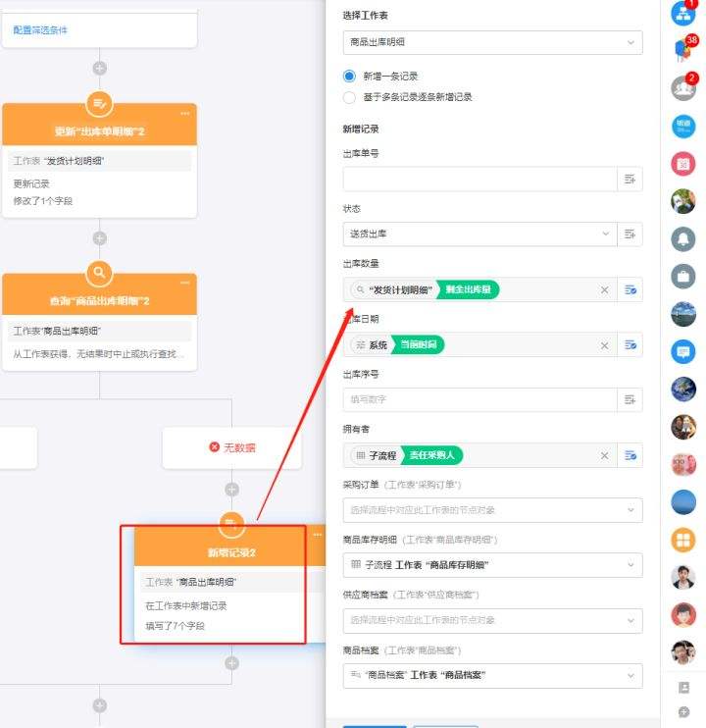Viewport: 706px width, 728px height.
Task: Add a node below 更新出库单明细2
Action: (100, 238)
